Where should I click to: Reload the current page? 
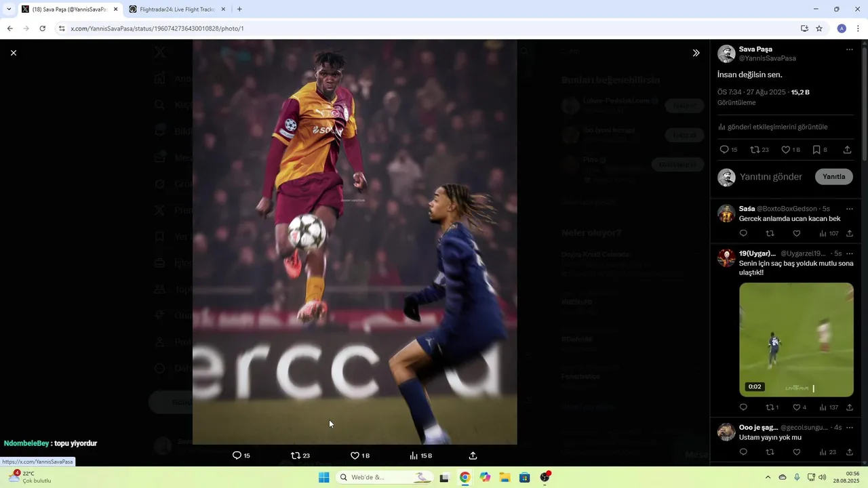[x=42, y=28]
